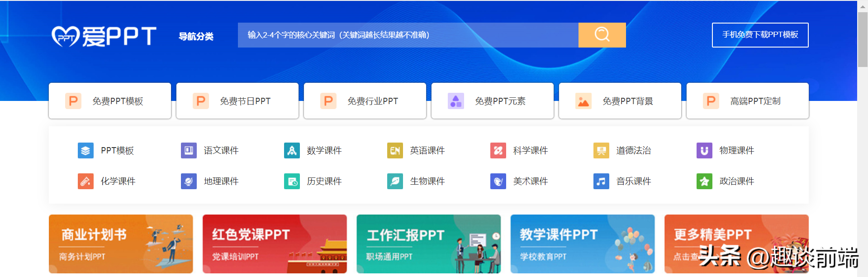
Task: Click the red icon for 科学课件
Action: click(x=498, y=150)
